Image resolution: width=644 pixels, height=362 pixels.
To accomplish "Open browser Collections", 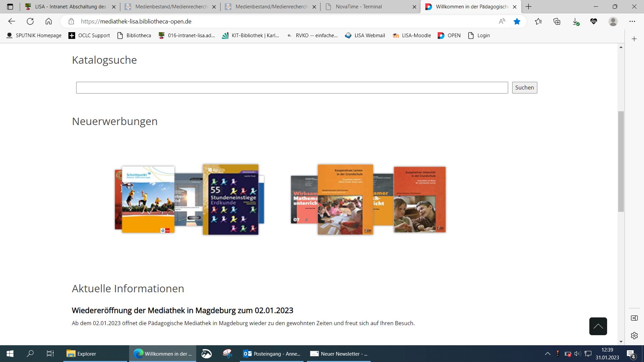I will click(557, 21).
